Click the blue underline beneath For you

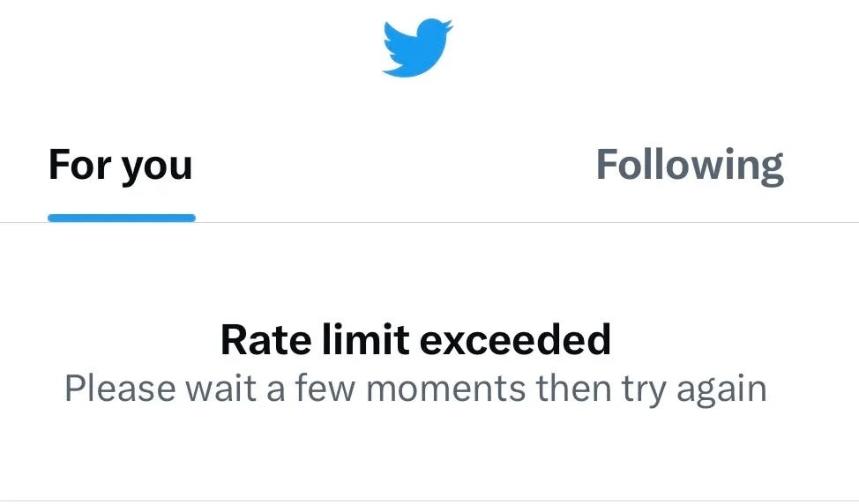click(122, 218)
